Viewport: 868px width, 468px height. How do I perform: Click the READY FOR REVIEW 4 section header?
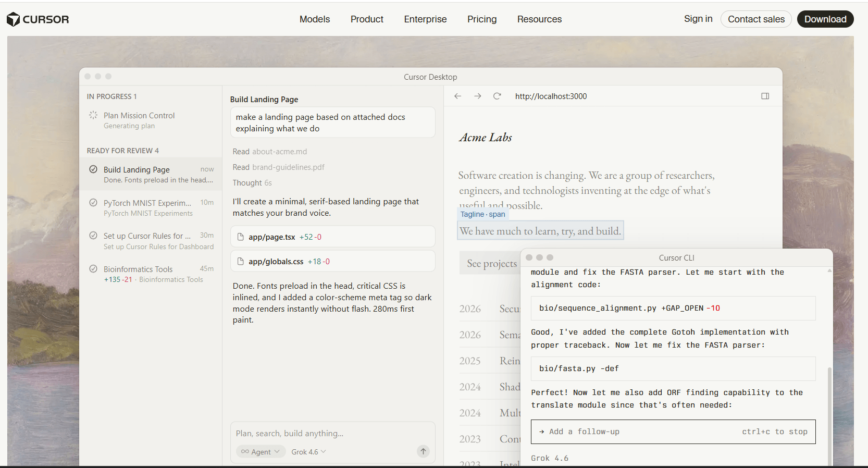pyautogui.click(x=122, y=151)
